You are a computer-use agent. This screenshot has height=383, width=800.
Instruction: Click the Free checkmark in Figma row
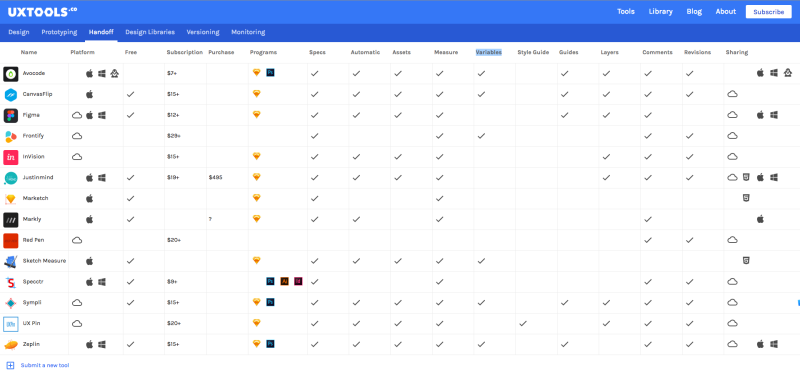pyautogui.click(x=131, y=115)
